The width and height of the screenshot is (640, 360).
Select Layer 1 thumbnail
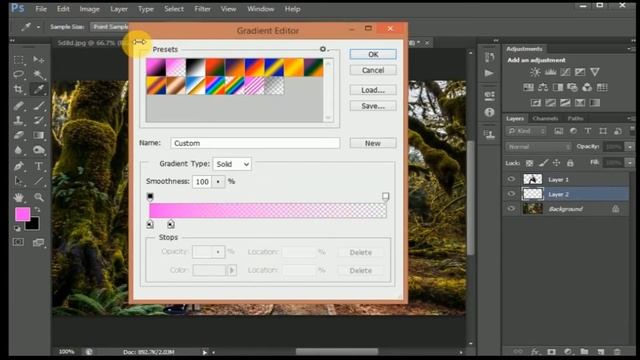[x=533, y=179]
